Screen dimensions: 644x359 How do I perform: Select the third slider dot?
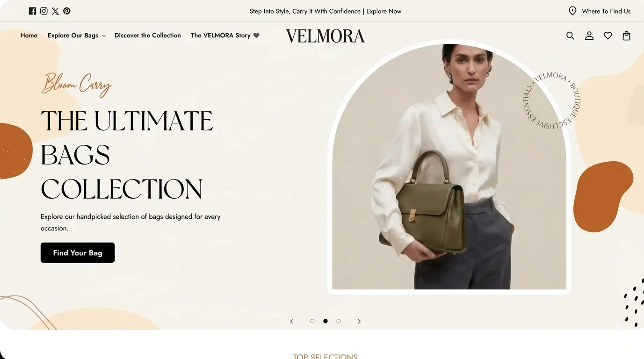[x=339, y=321]
